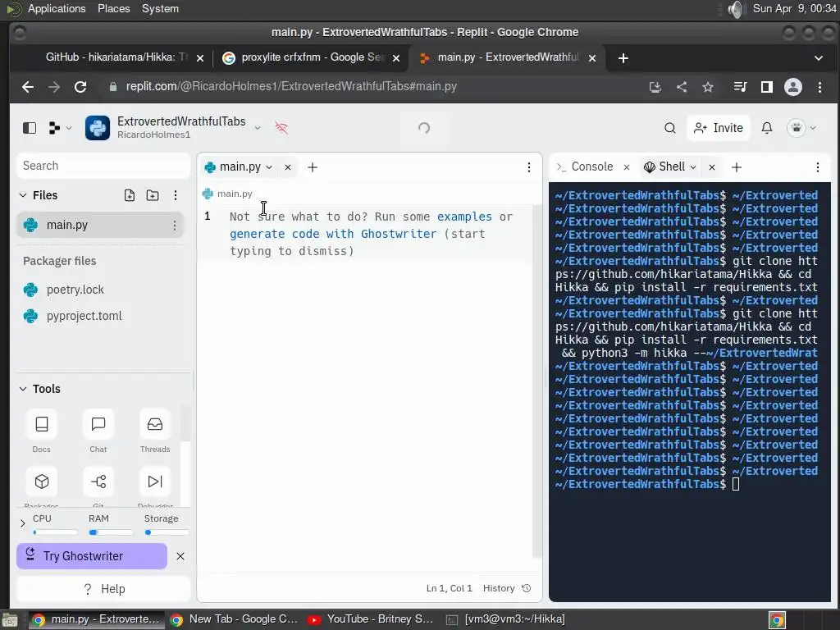Viewport: 840px width, 630px height.
Task: Click the new file icon
Action: coord(129,195)
